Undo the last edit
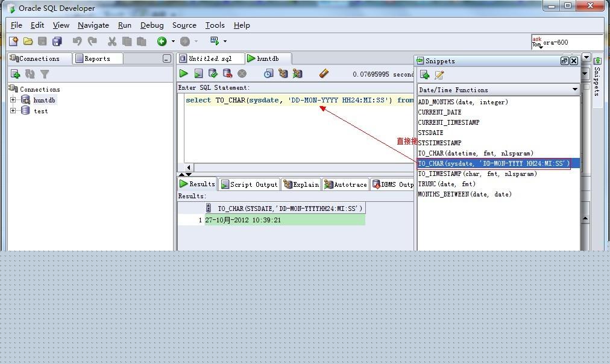610x364 pixels. click(x=77, y=41)
